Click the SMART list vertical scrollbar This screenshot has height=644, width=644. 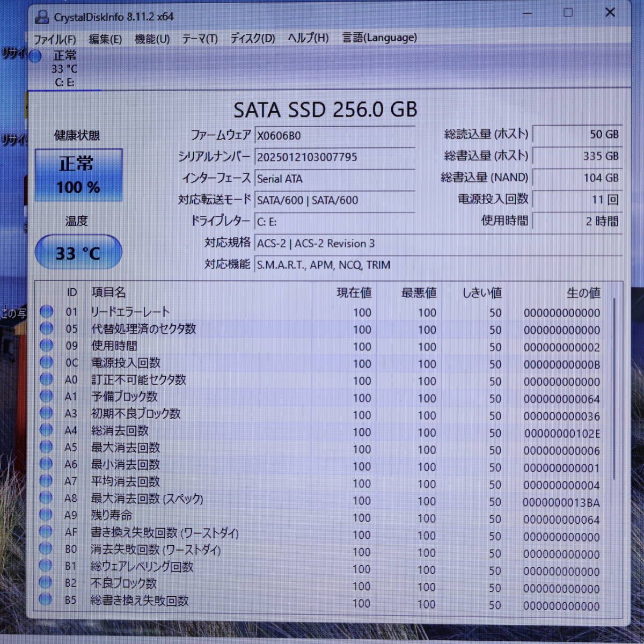click(x=615, y=390)
